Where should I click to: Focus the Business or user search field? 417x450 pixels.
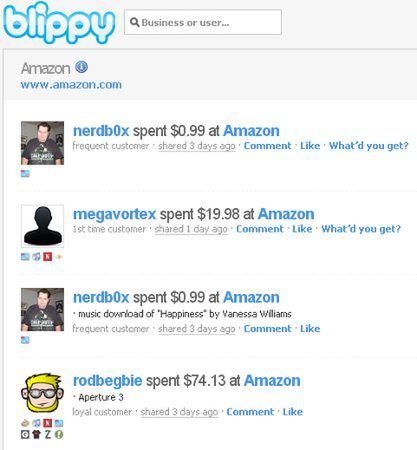click(203, 22)
